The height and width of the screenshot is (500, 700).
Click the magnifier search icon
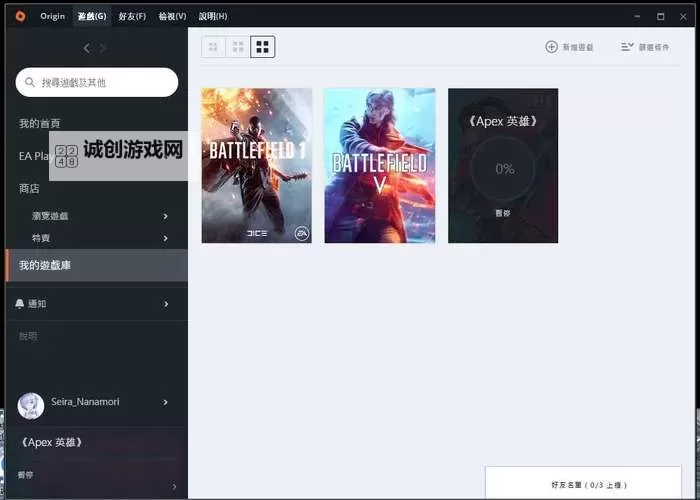(x=30, y=82)
